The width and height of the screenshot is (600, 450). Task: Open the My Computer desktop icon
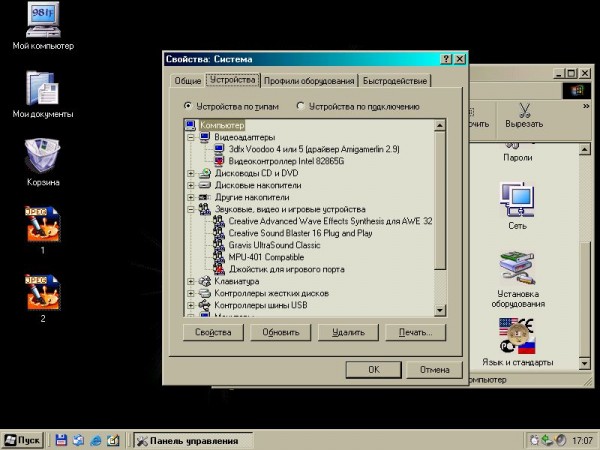click(43, 20)
